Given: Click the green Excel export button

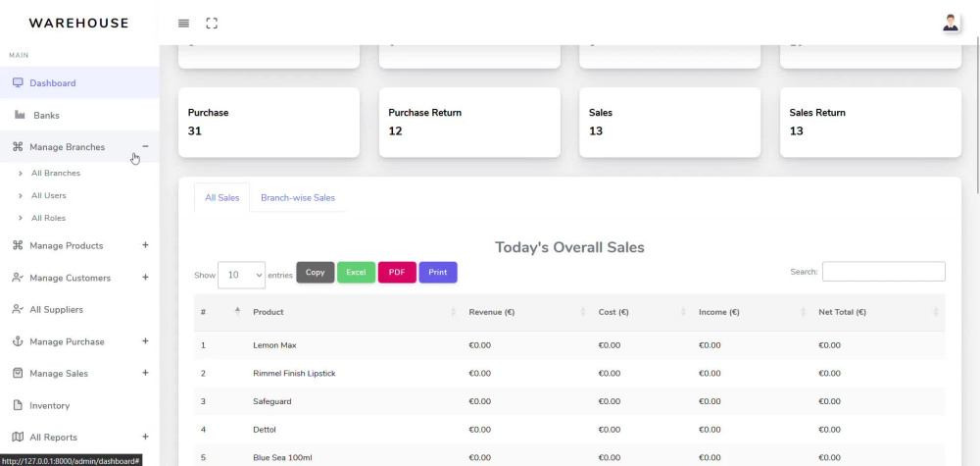Looking at the screenshot, I should click(x=357, y=272).
